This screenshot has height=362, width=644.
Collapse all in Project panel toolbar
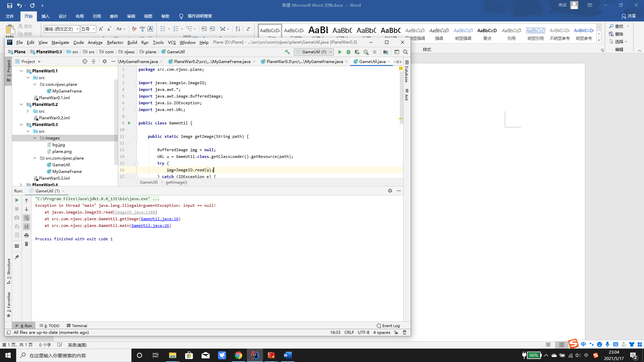pos(94,61)
